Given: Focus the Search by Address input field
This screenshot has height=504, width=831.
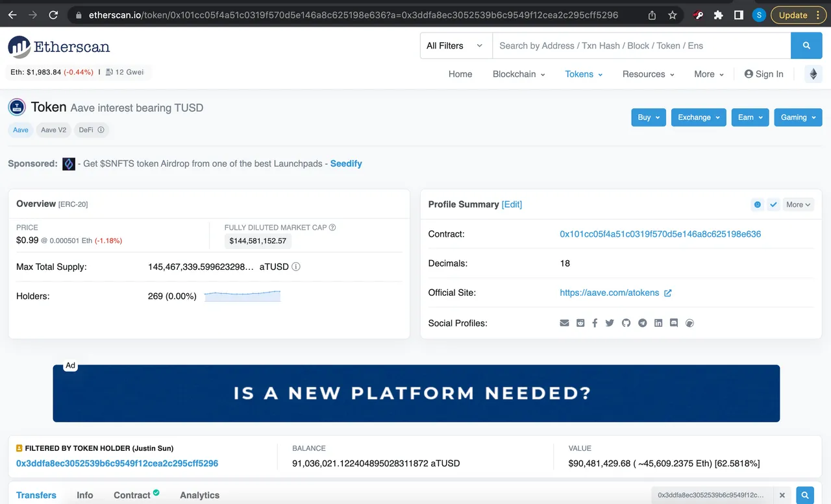Looking at the screenshot, I should pos(641,45).
